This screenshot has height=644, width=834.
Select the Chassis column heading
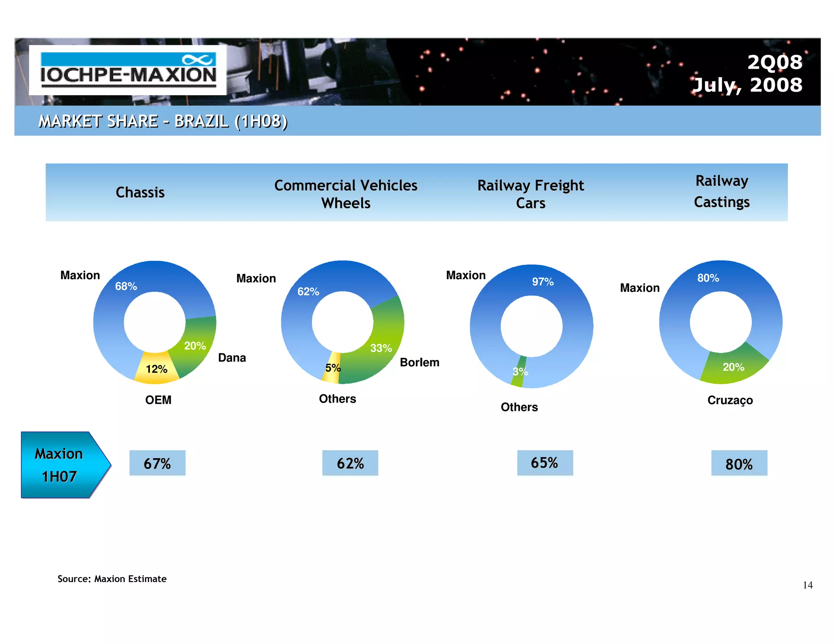(x=140, y=192)
